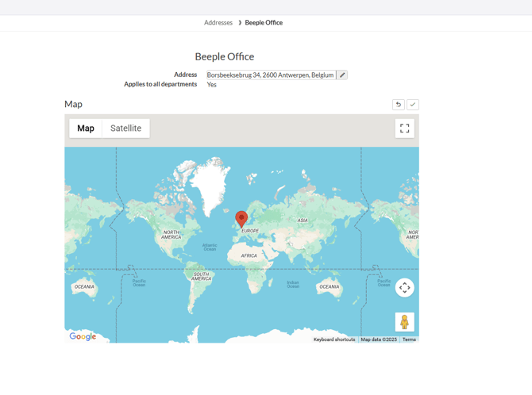Click the pencil edit icon beside the address
The image size is (532, 395).
click(x=342, y=75)
